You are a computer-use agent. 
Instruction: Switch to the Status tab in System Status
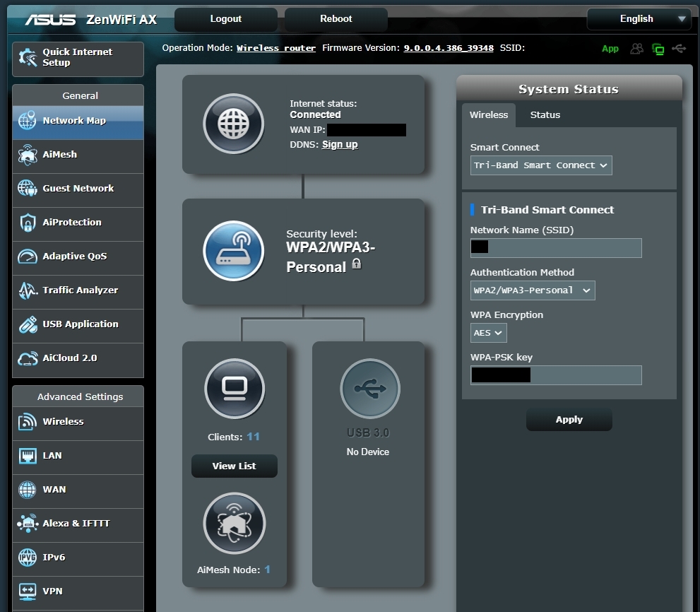coord(545,114)
